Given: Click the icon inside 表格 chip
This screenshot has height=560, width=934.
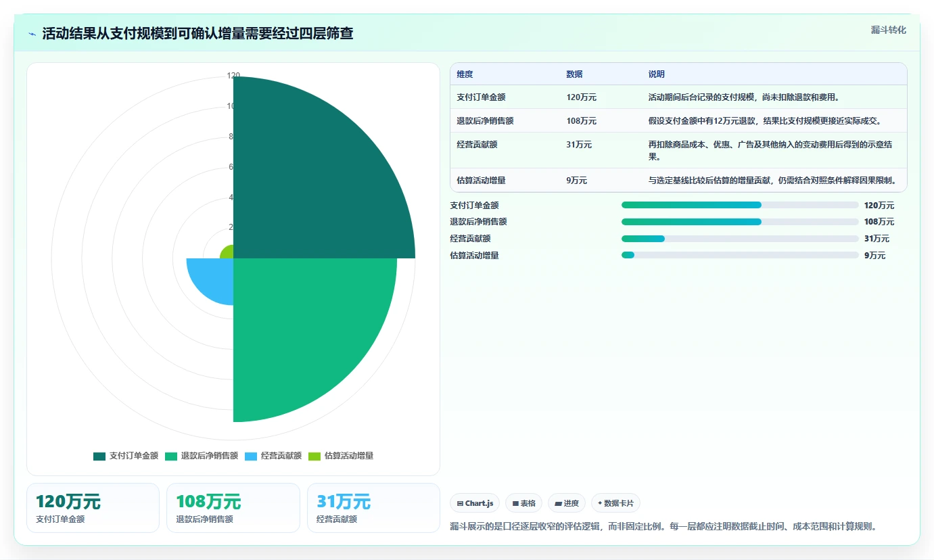Looking at the screenshot, I should [x=515, y=503].
